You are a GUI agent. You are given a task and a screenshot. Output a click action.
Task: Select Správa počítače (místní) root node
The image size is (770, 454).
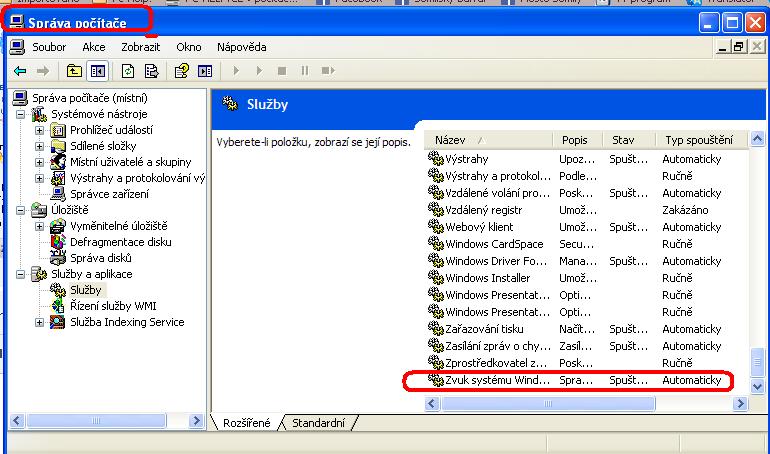pos(89,98)
